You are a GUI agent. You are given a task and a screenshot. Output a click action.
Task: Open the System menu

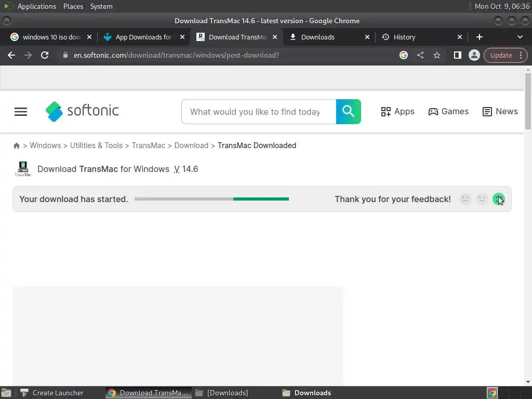[x=101, y=6]
